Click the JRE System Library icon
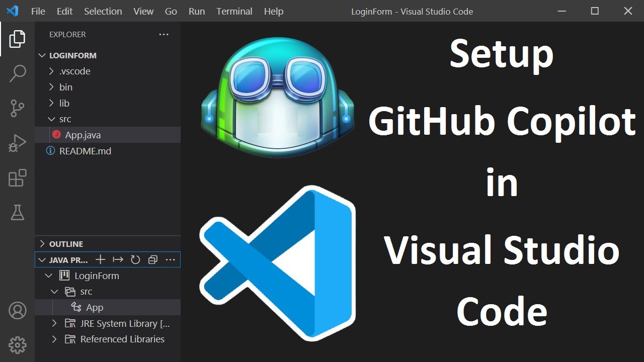 pyautogui.click(x=70, y=323)
